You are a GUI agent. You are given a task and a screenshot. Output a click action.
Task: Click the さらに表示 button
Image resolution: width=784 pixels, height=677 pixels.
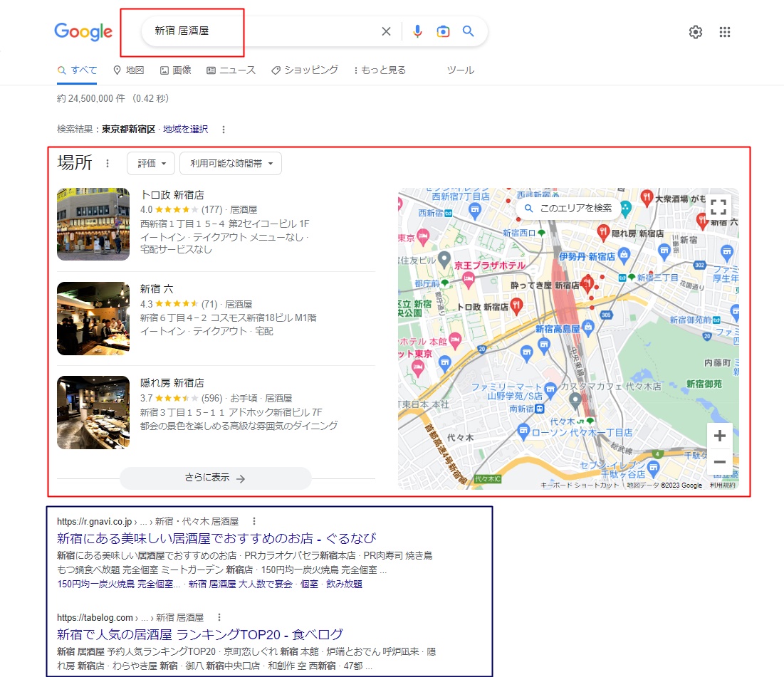(216, 478)
